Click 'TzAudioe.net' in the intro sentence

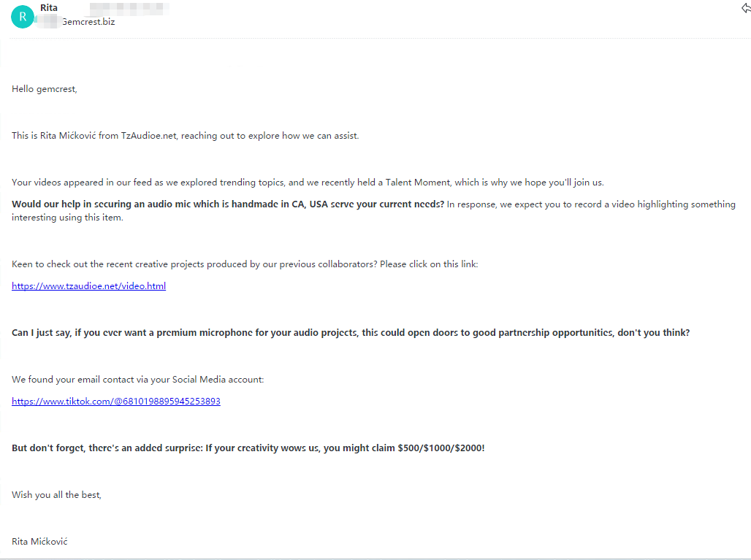point(149,136)
